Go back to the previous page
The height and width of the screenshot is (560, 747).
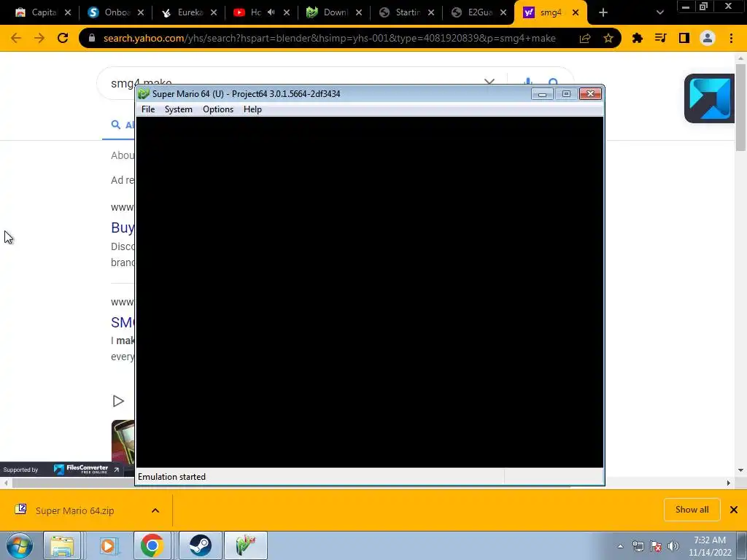16,38
